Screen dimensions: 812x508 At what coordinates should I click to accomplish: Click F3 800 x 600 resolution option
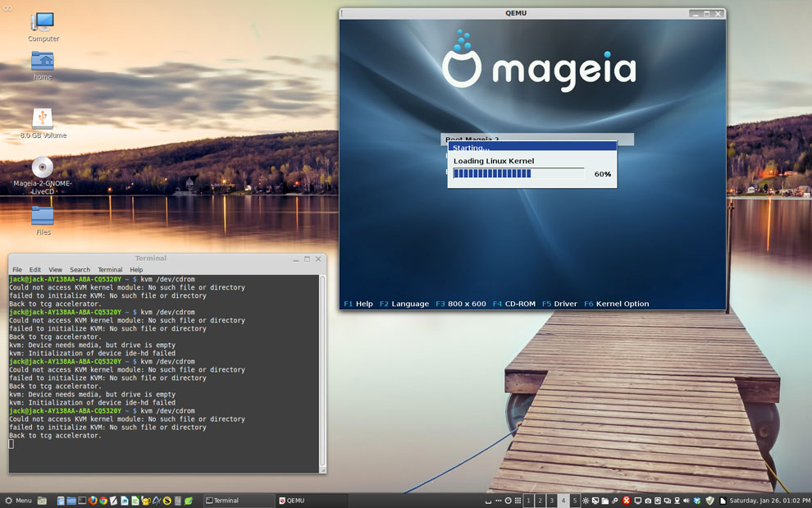coord(460,304)
